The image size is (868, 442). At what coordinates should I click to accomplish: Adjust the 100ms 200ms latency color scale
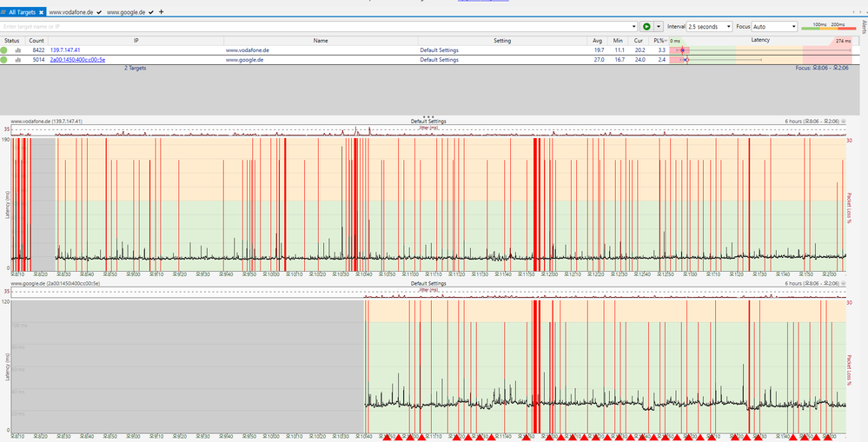(x=829, y=27)
